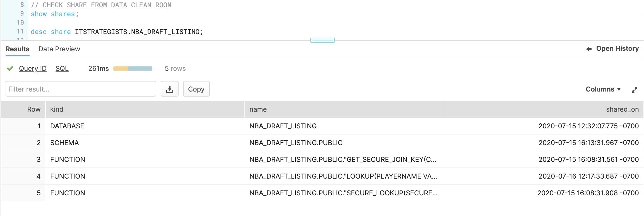Image resolution: width=644 pixels, height=216 pixels.
Task: Click the download results icon
Action: pos(169,89)
